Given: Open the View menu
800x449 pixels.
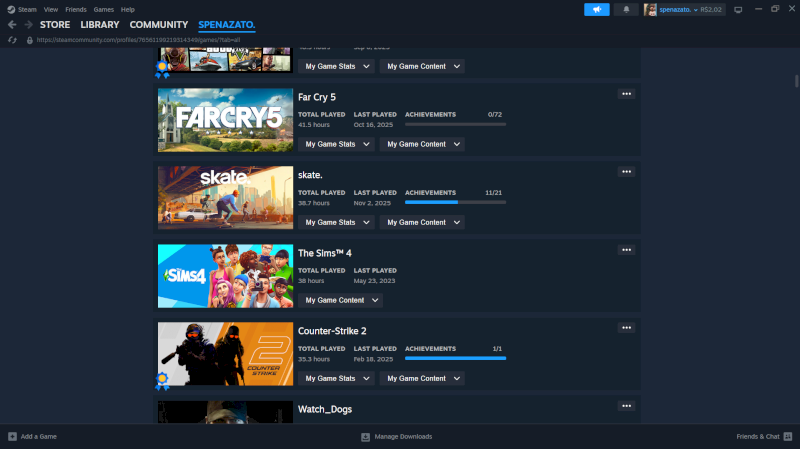Looking at the screenshot, I should point(51,9).
